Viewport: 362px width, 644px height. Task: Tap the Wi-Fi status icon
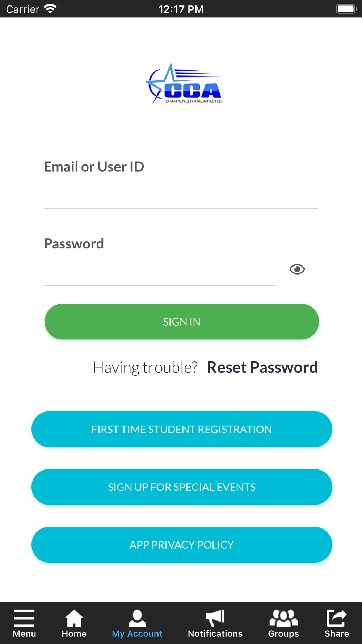[x=50, y=9]
